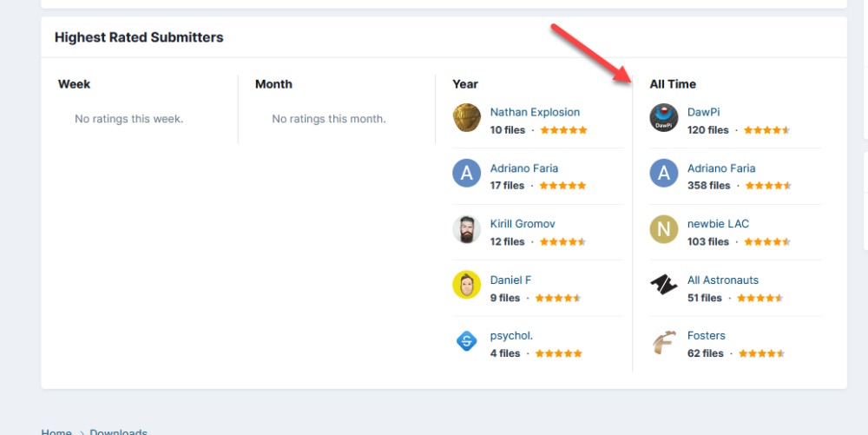Click DawPi's avatar icon

[664, 118]
